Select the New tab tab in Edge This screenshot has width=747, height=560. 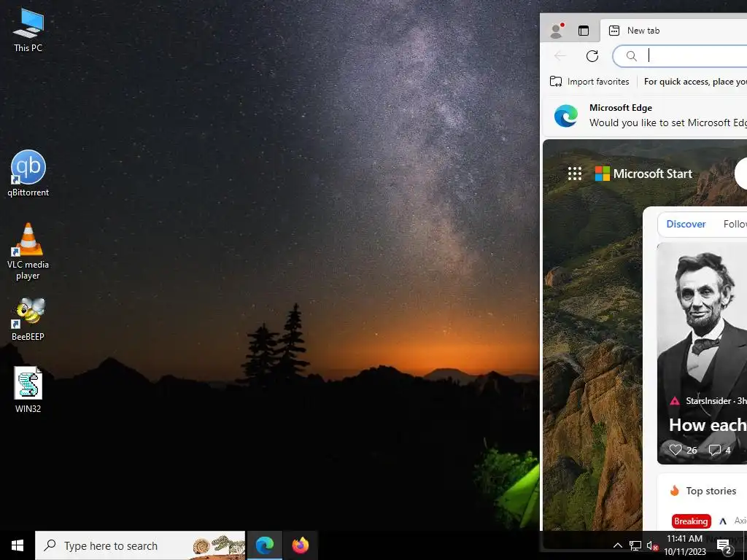point(673,31)
